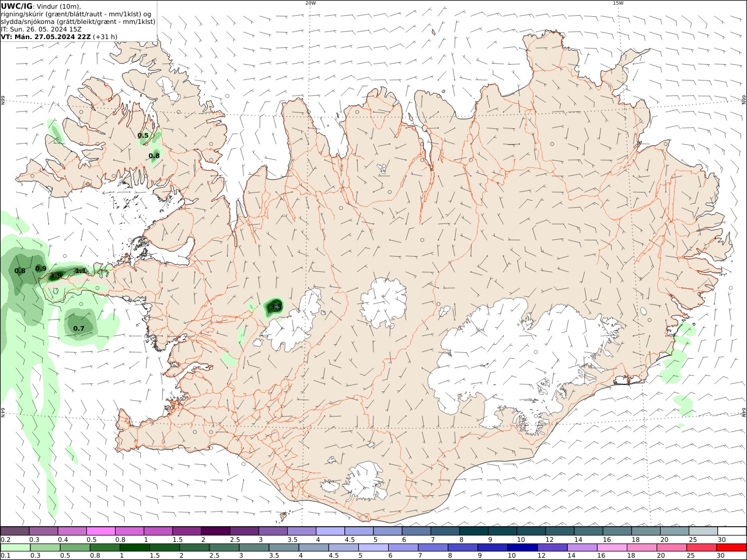Select the 15W longitude label
Screen dimensions: 747x560
(618, 3)
